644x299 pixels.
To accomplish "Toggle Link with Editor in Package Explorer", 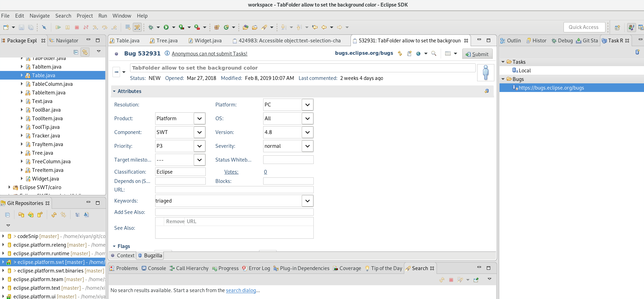I will point(85,52).
